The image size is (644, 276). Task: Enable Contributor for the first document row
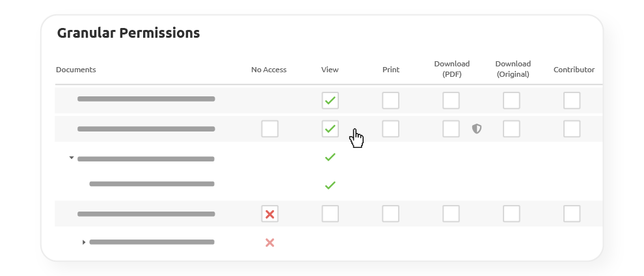pos(572,100)
